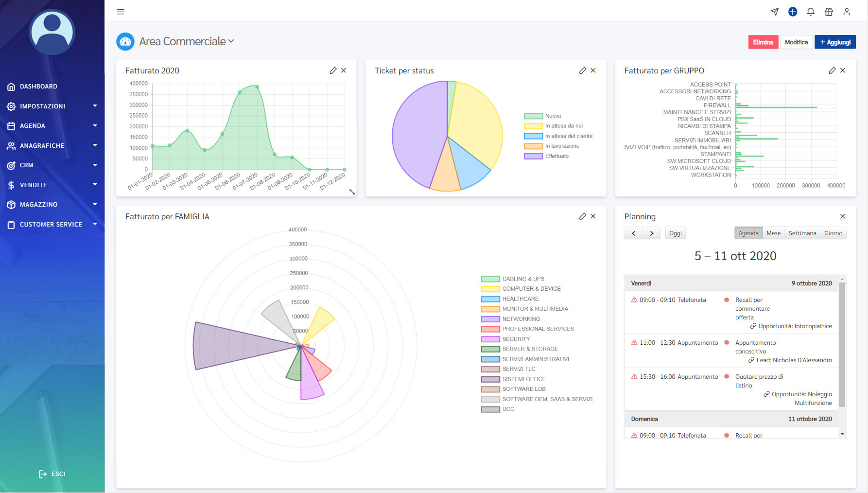This screenshot has width=868, height=493.
Task: Toggle the hamburger menu icon
Action: [x=121, y=12]
